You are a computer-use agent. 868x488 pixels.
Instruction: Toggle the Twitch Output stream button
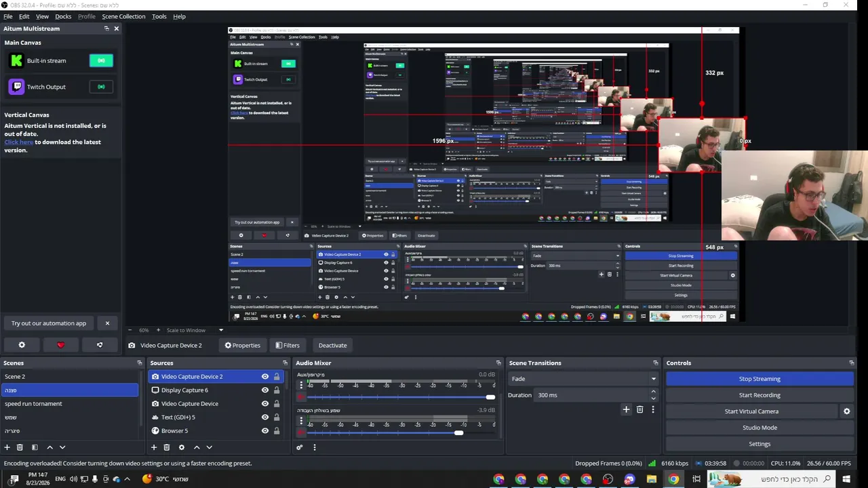point(101,87)
